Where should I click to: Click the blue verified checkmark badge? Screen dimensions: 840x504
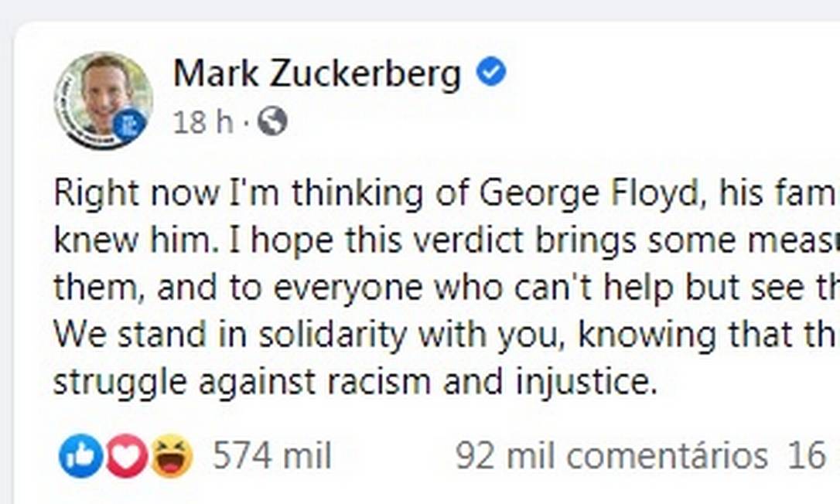click(x=490, y=73)
